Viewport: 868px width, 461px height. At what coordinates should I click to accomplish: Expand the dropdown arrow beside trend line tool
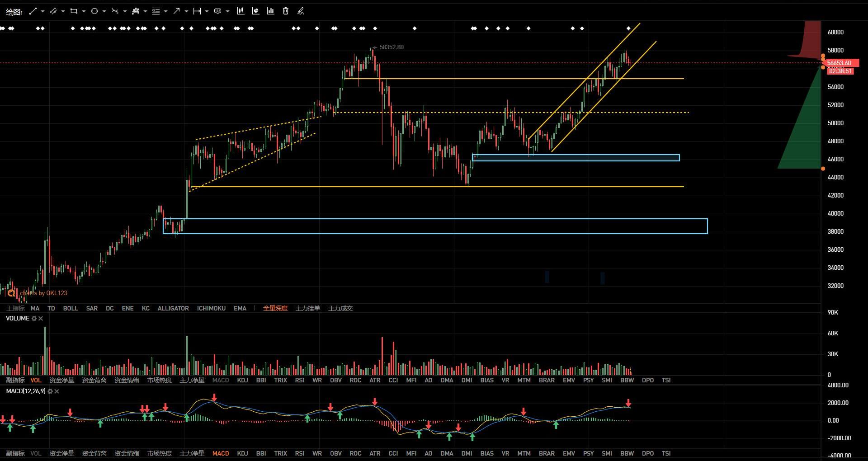(x=42, y=11)
